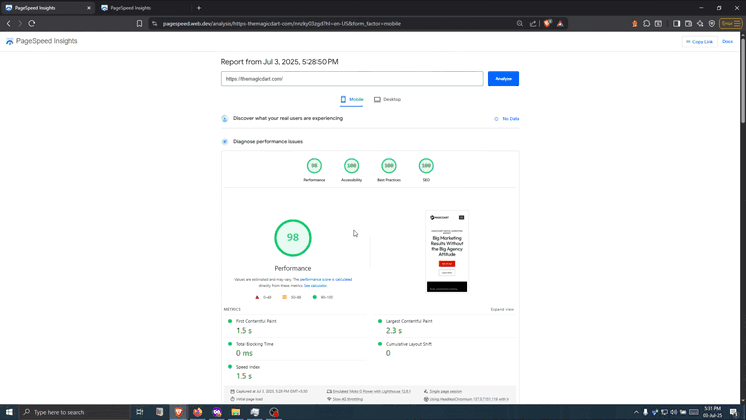This screenshot has width=746, height=420.
Task: Open File Explorer from the taskbar
Action: click(x=235, y=412)
